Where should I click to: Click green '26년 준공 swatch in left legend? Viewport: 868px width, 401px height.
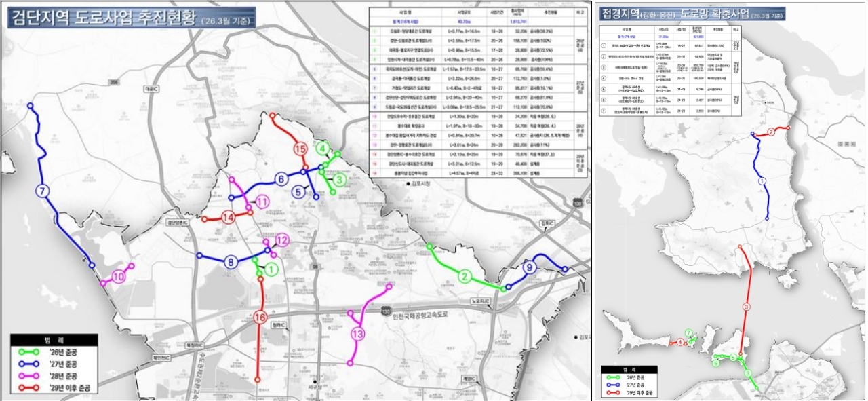30,351
